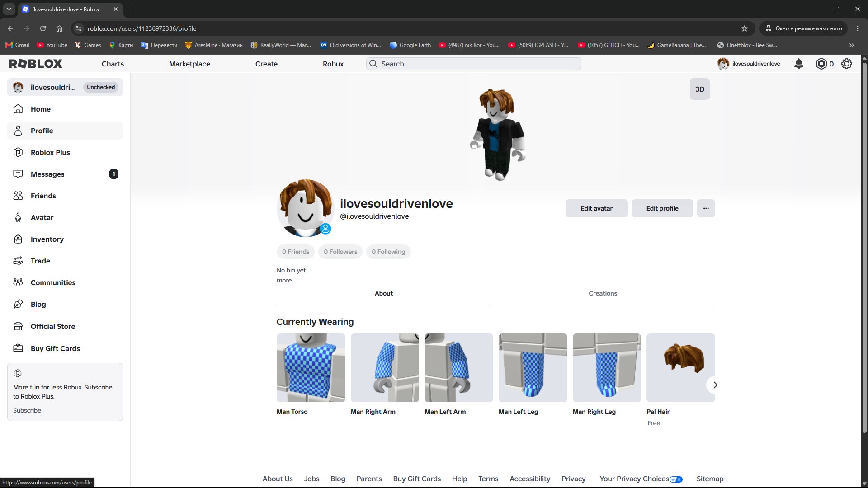Open Charts in the top navigation
The height and width of the screenshot is (488, 868).
pos(113,64)
